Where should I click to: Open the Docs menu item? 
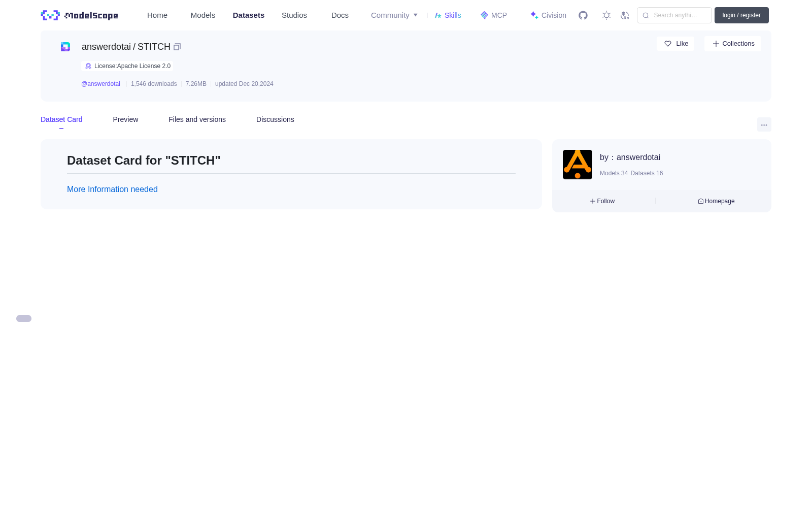click(340, 15)
